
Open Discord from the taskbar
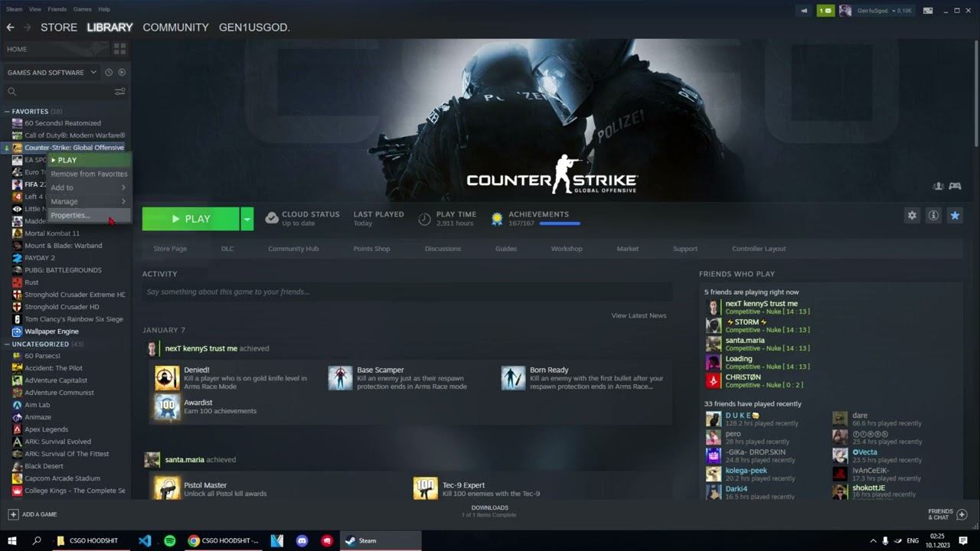[x=302, y=540]
